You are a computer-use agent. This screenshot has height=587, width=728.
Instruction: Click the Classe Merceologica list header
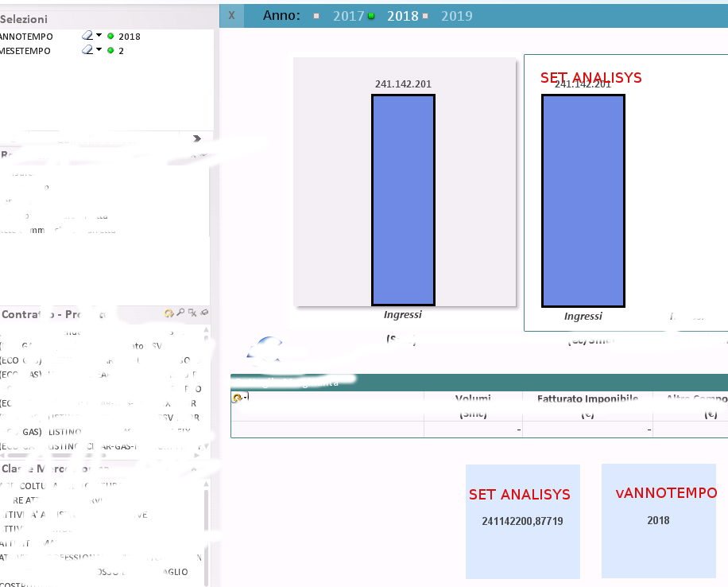(x=105, y=468)
